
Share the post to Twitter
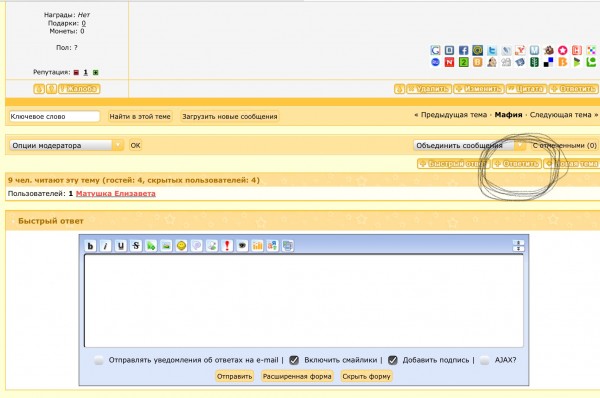pyautogui.click(x=492, y=50)
